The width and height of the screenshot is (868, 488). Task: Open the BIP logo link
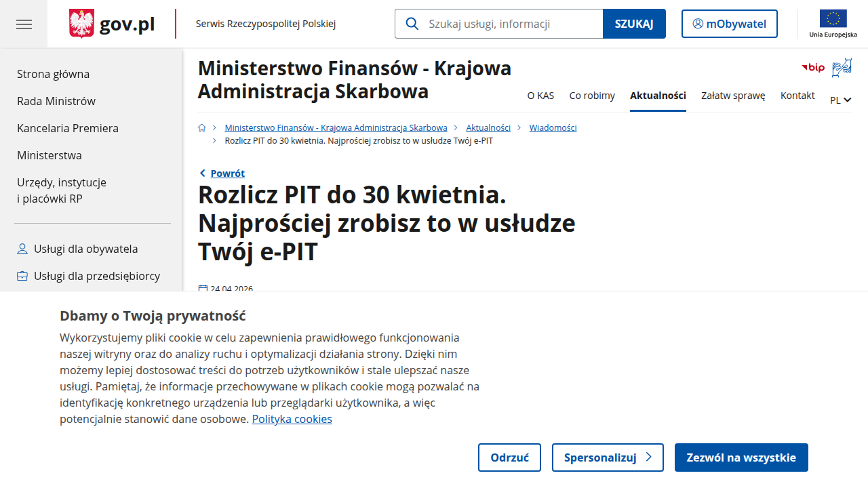tap(813, 67)
